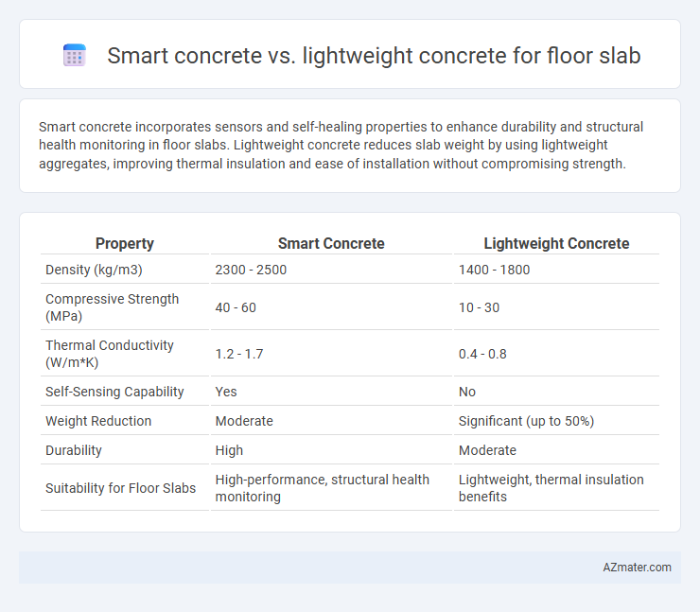Click the Thermal Conductivity row label
The width and height of the screenshot is (700, 612).
point(110,354)
